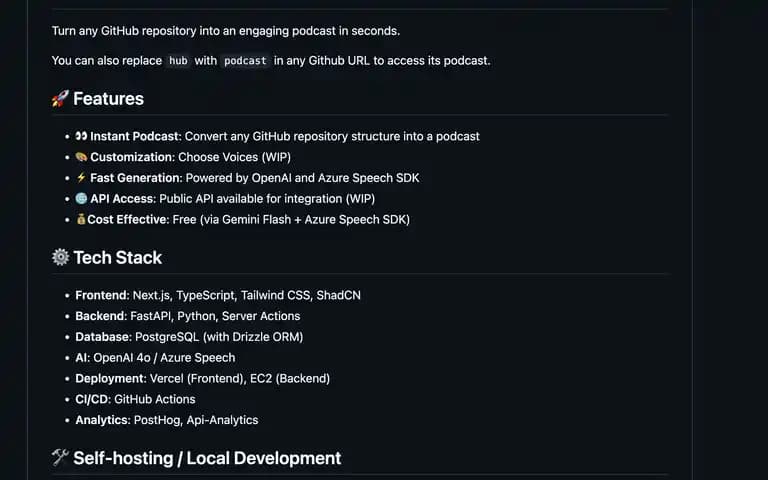Viewport: 768px width, 480px height.
Task: Click the money bag emoji before Cost Effective
Action: pyautogui.click(x=81, y=219)
